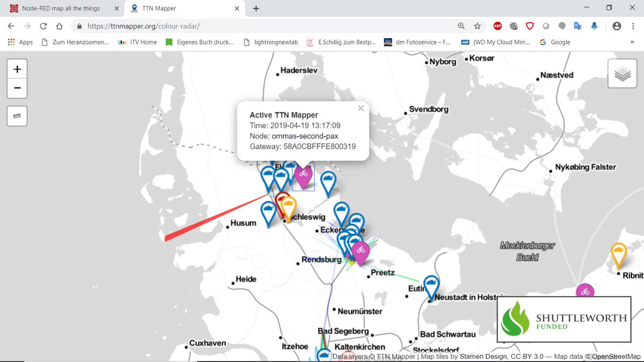
Task: Click the blue gateway marker between Husum and Schleswig
Action: point(268,213)
